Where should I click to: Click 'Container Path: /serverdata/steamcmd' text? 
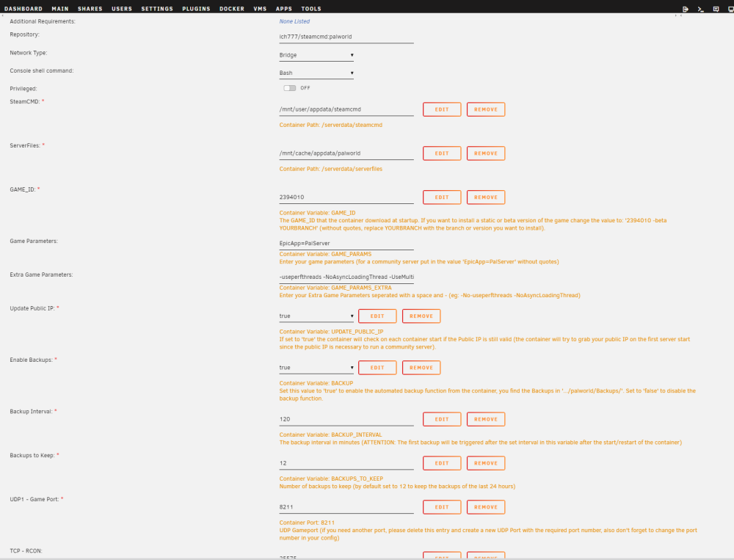click(x=331, y=125)
